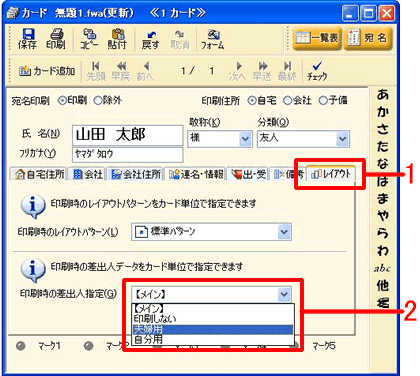The width and height of the screenshot is (420, 376).
Task: Click the 氏名 name field 山田 太郎
Action: [x=128, y=135]
